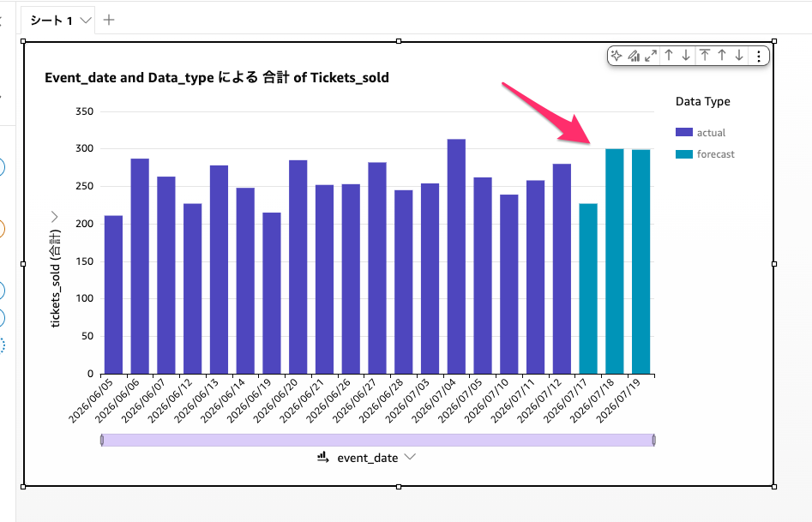Open the three-dot visual options menu
This screenshot has width=812, height=522.
pyautogui.click(x=759, y=56)
